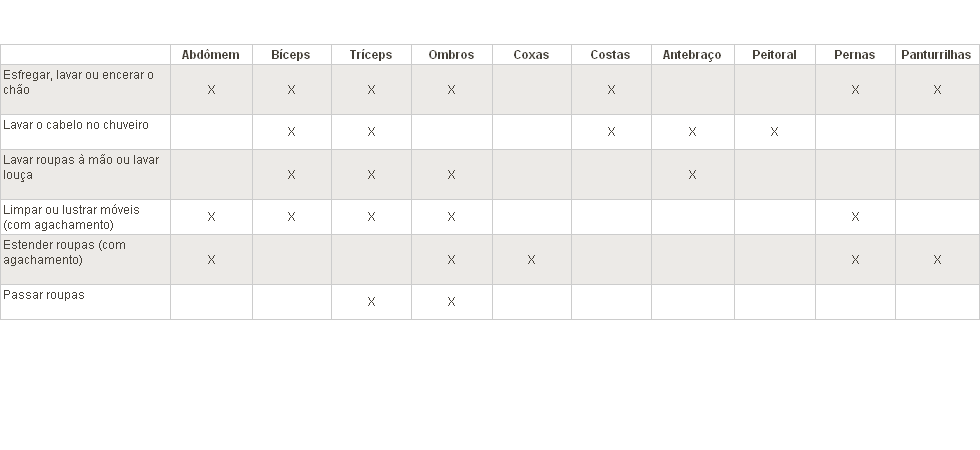Click the Peitoral column header
This screenshot has height=450, width=980.
[x=774, y=55]
